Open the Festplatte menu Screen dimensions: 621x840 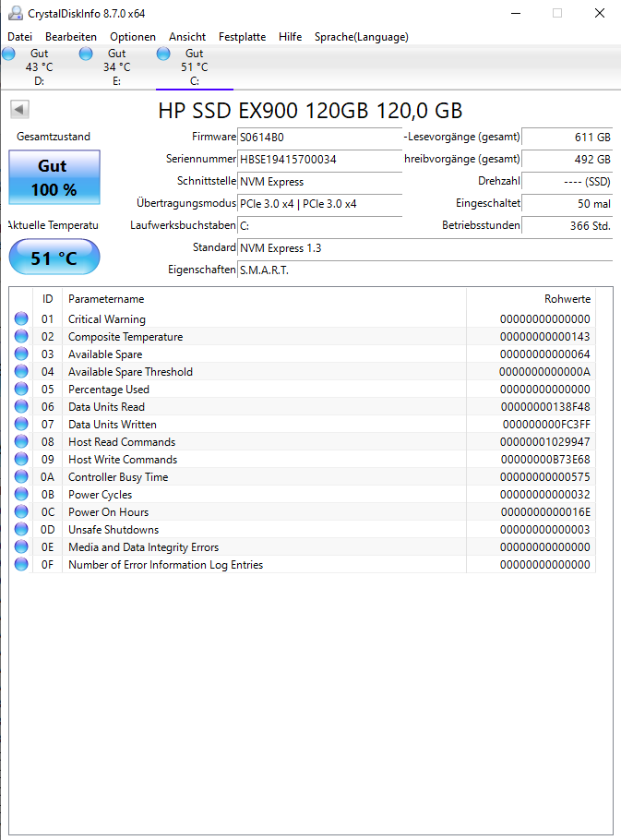pyautogui.click(x=242, y=36)
